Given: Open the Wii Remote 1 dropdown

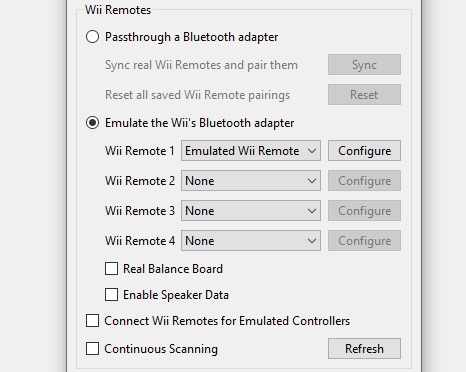Looking at the screenshot, I should pyautogui.click(x=251, y=151).
